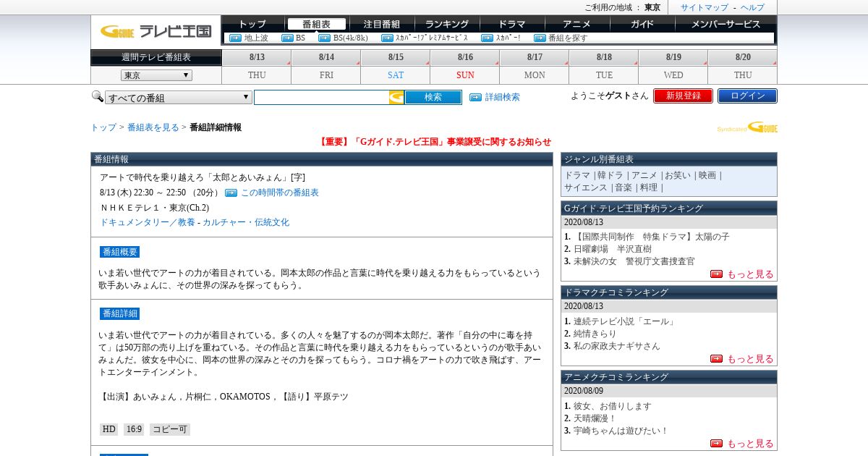Click the 新規登録 button

[x=683, y=96]
